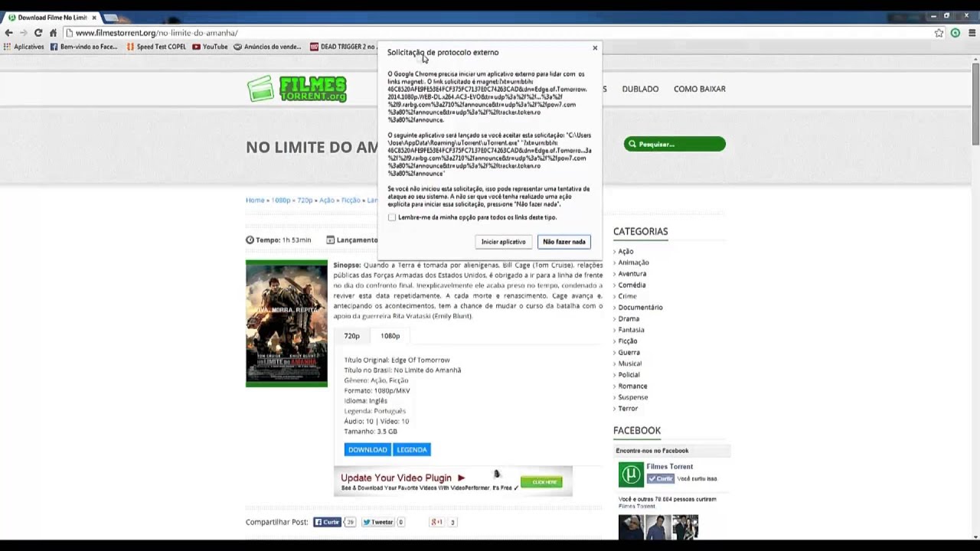Click Filmes Torrent site logo
980x551 pixels.
297,89
